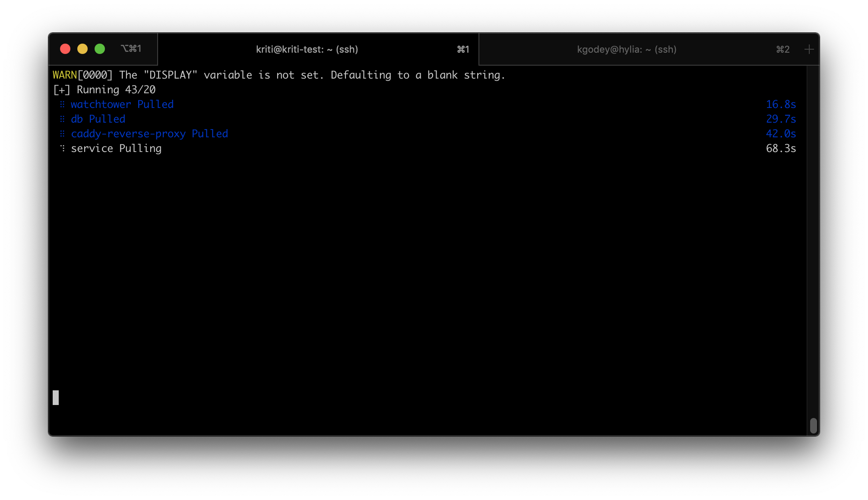Click the terminal block cursor

click(x=56, y=398)
